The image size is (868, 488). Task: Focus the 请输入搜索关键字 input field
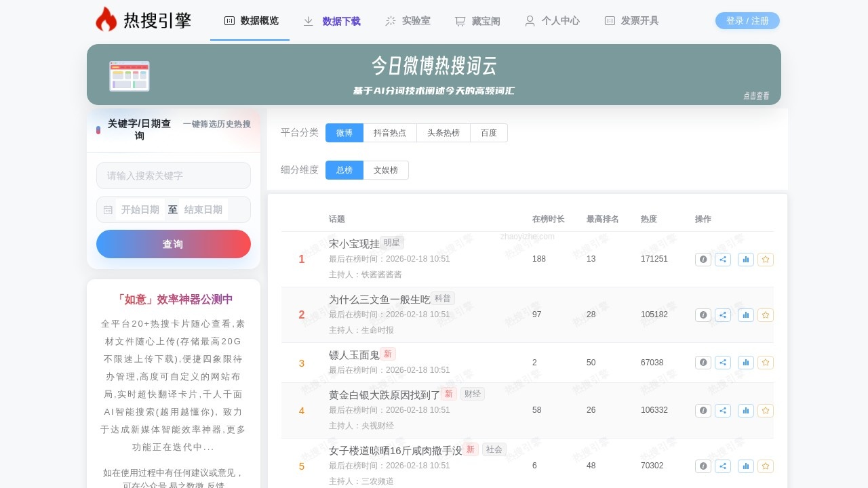tap(173, 176)
